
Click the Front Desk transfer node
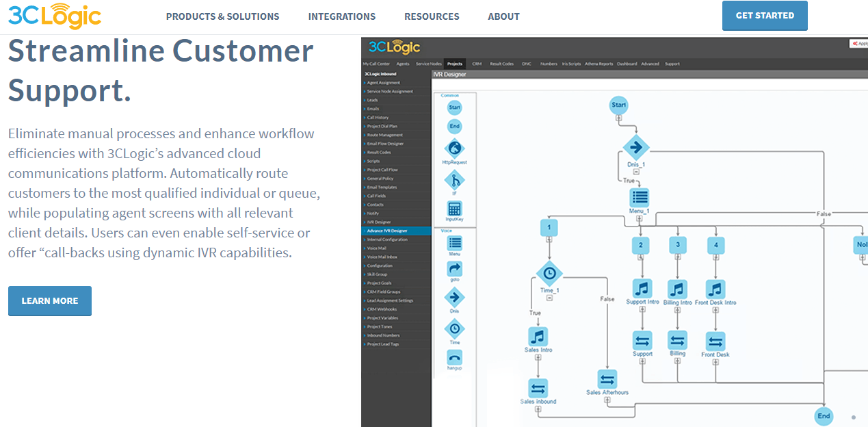coord(715,341)
